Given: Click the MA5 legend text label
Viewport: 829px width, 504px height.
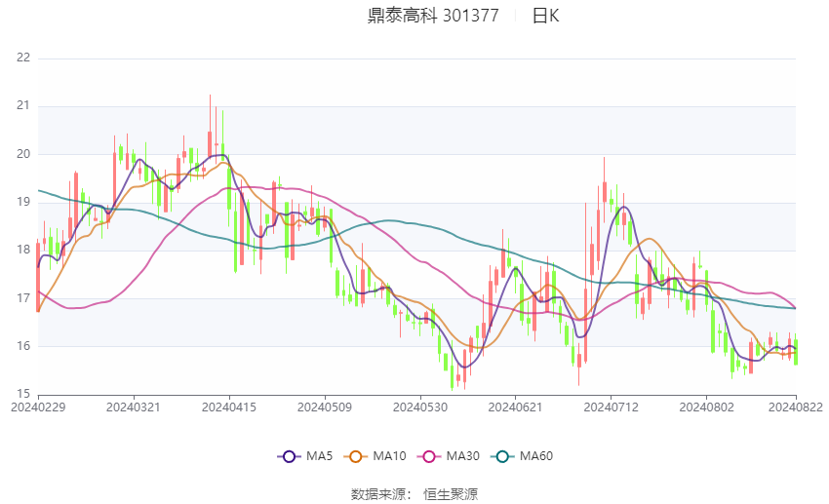Looking at the screenshot, I should (x=319, y=456).
